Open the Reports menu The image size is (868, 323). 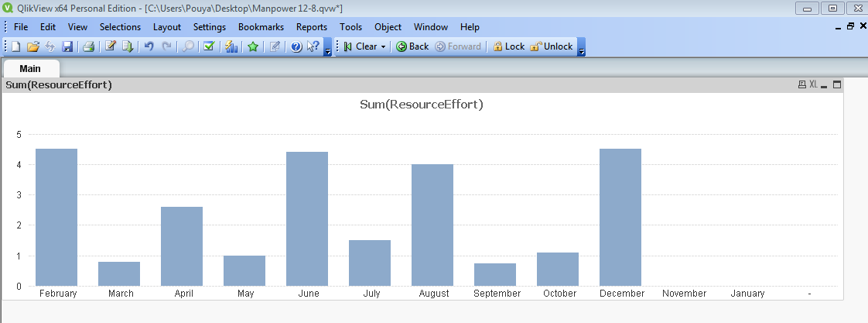(312, 27)
